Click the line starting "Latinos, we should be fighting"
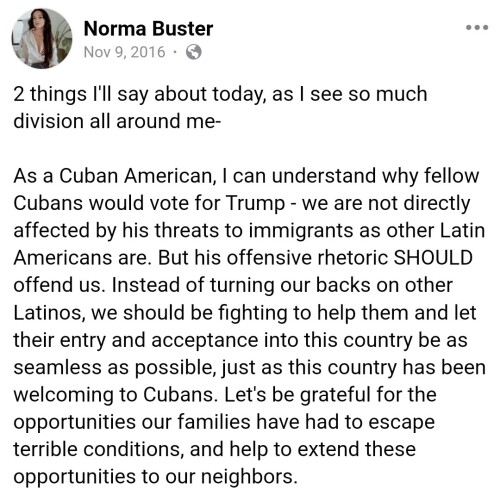This screenshot has height=501, width=500. click(245, 313)
